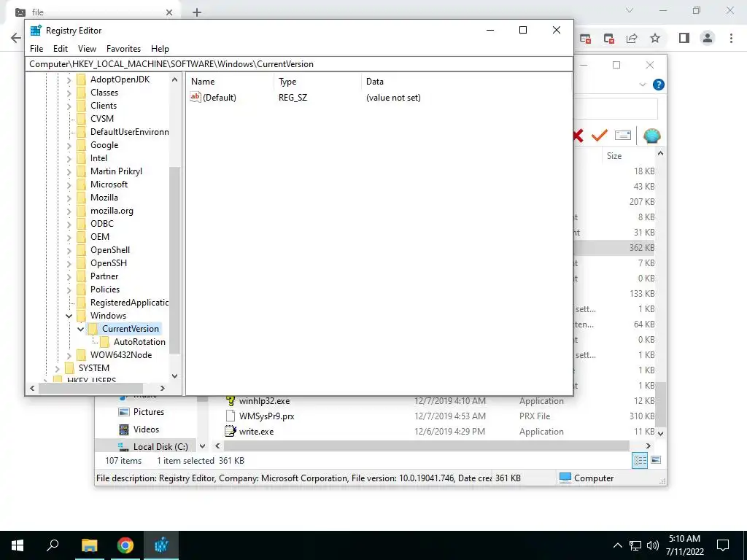
Task: Open the Favorites menu in Registry Editor
Action: (123, 49)
